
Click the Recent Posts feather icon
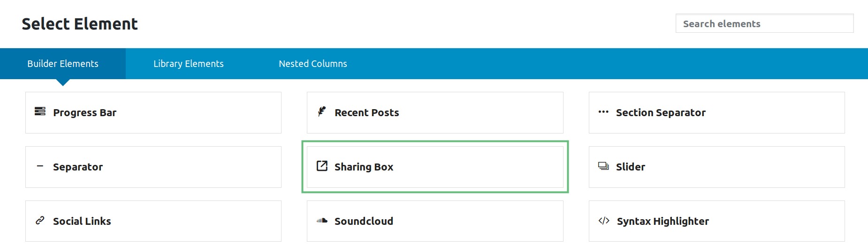point(321,111)
